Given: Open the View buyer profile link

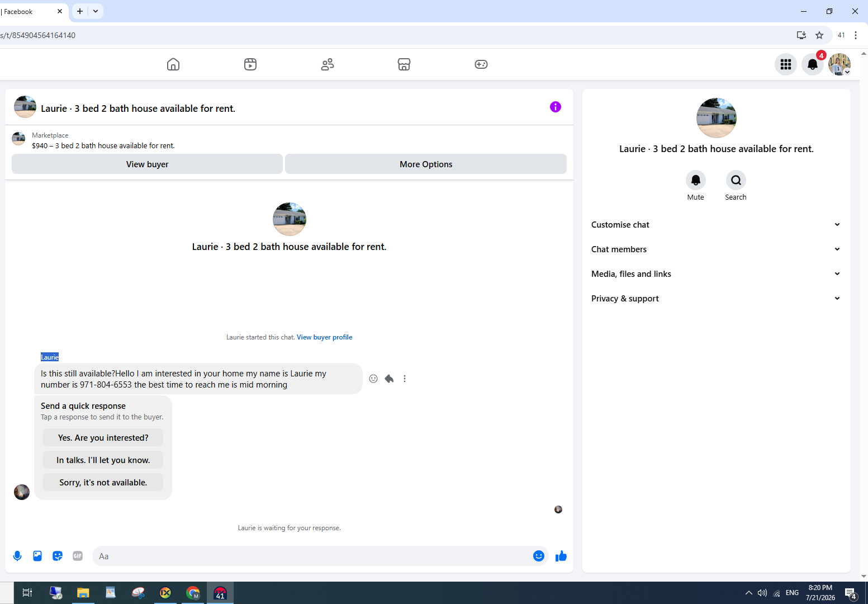Looking at the screenshot, I should tap(324, 337).
